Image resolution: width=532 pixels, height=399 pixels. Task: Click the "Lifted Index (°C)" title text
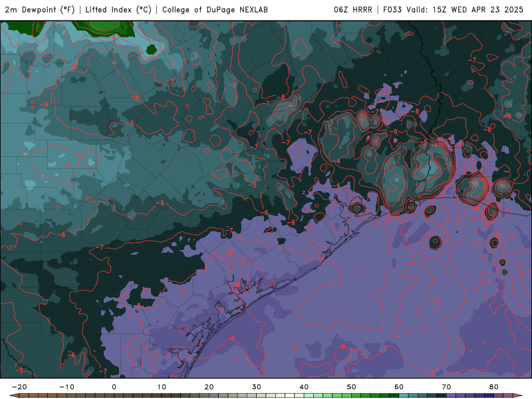(118, 9)
